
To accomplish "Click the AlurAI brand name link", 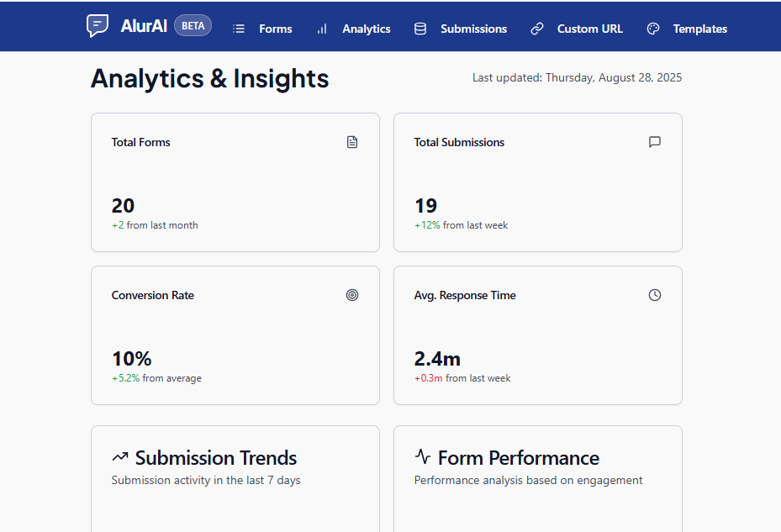I will point(144,26).
